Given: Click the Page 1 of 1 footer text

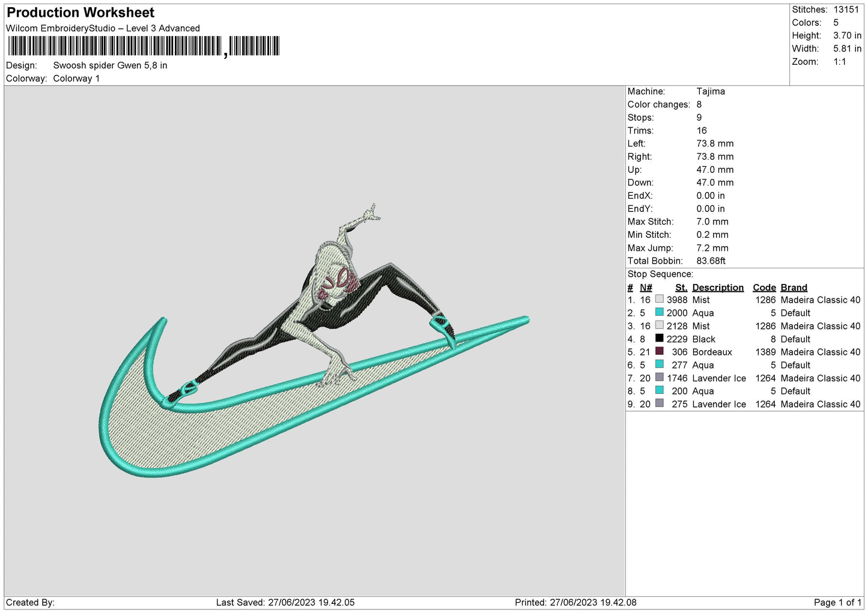Looking at the screenshot, I should (837, 602).
